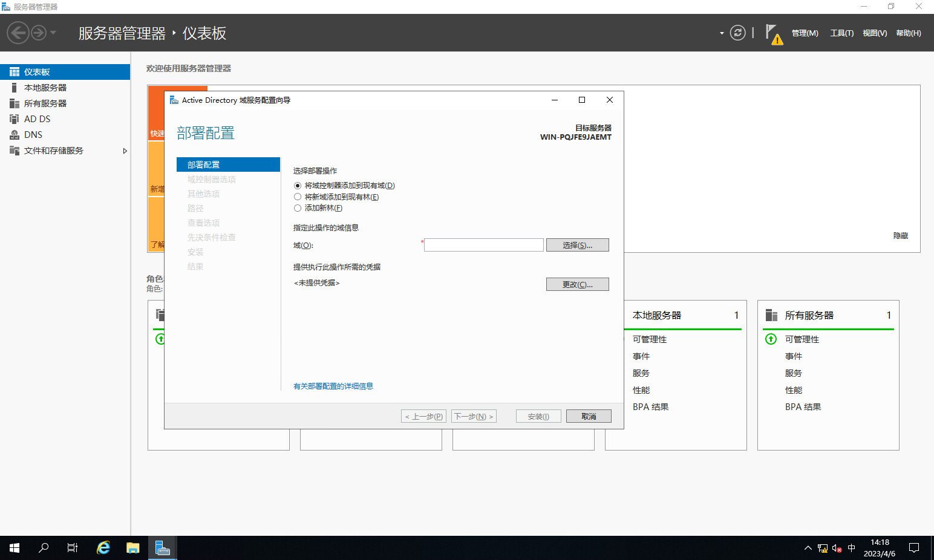Open File Explorer from taskbar
Viewport: 934px width, 560px height.
[133, 548]
